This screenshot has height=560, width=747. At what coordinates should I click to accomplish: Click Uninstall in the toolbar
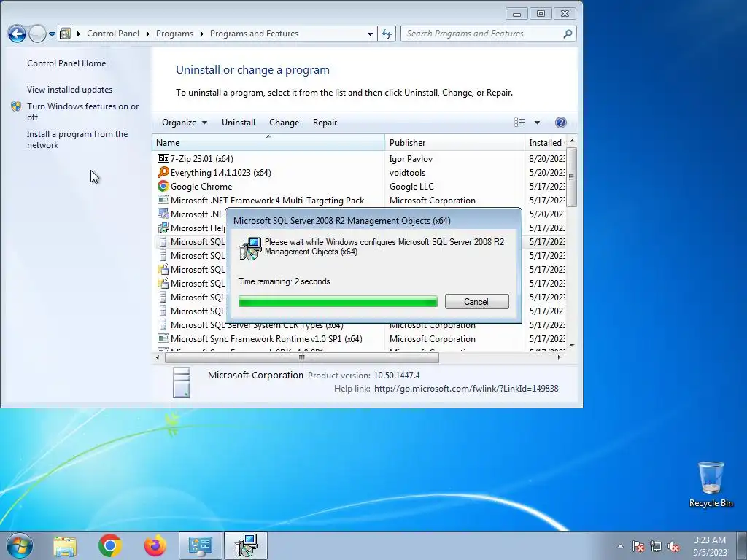239,122
